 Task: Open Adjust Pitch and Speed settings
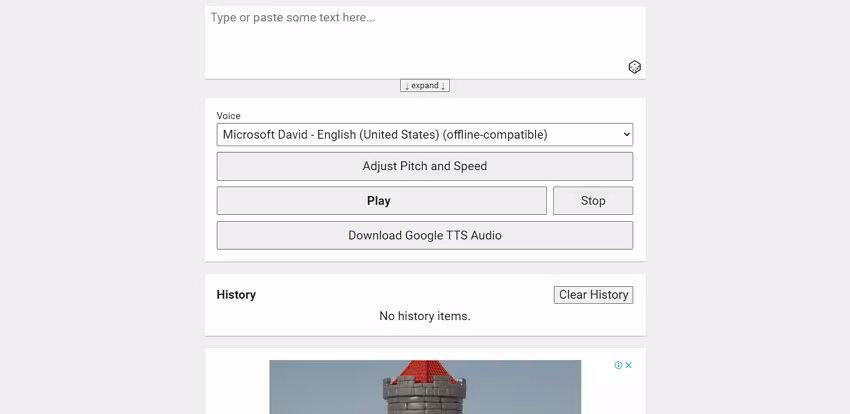tap(424, 166)
